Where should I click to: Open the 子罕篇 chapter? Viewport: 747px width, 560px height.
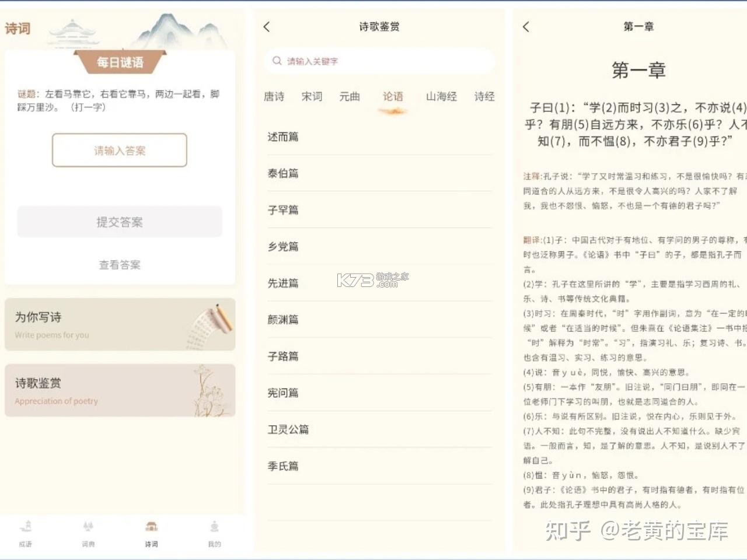(379, 210)
